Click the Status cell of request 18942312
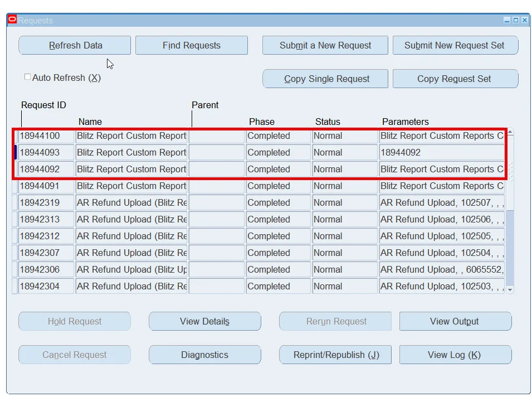 click(345, 236)
